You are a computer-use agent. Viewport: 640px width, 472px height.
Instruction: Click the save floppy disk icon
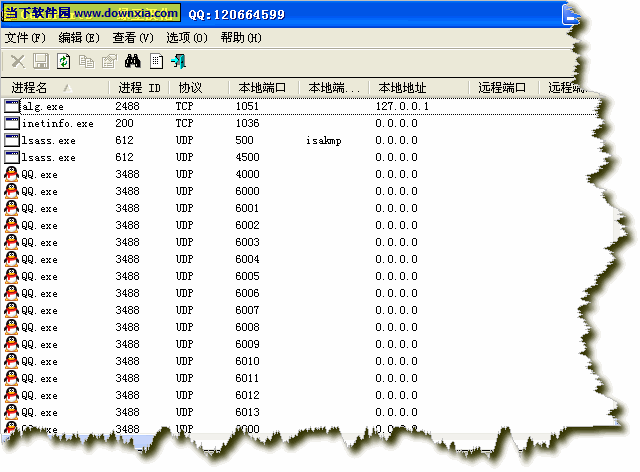point(40,61)
